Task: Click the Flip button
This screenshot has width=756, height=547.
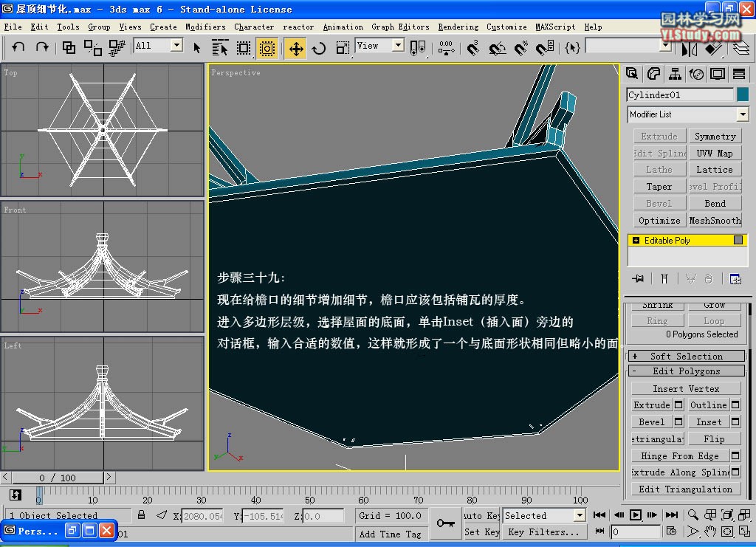Action: 714,438
